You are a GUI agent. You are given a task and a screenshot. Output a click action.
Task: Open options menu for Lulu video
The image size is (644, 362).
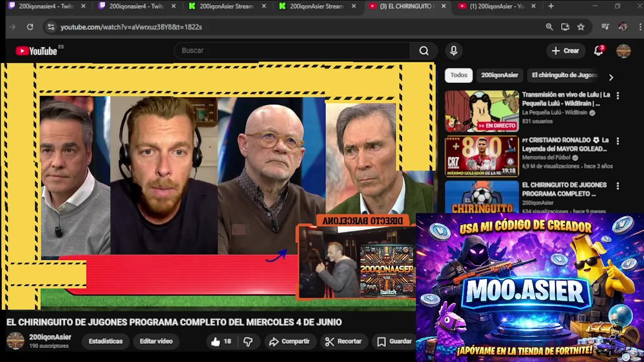pyautogui.click(x=618, y=96)
